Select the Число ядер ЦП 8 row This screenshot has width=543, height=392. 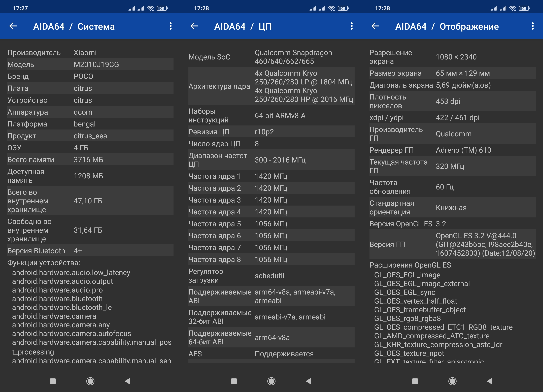(271, 144)
